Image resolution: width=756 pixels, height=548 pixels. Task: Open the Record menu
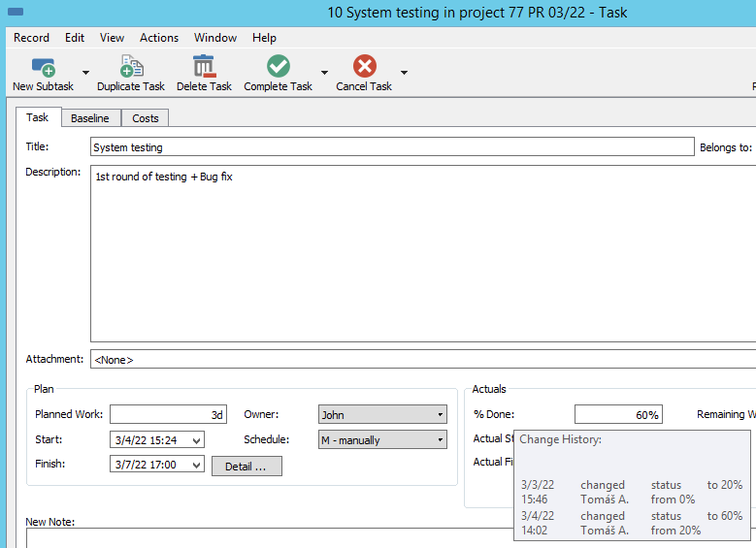pos(31,38)
